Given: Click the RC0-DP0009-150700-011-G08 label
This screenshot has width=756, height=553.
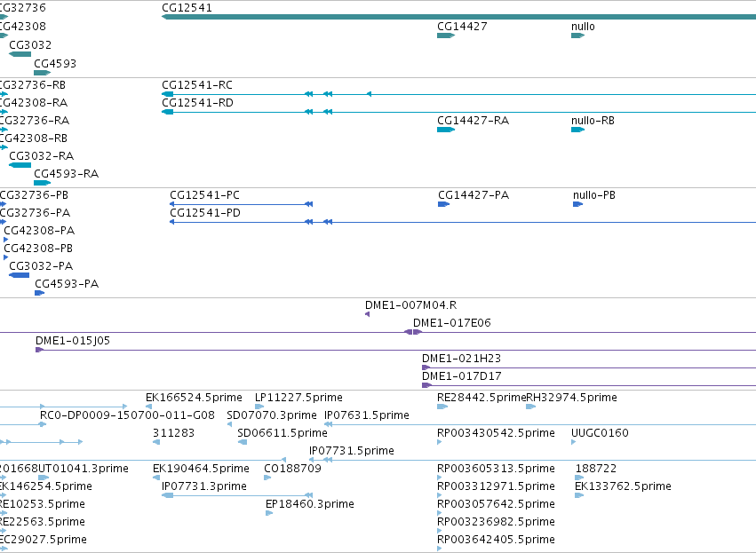Looking at the screenshot, I should tap(127, 415).
